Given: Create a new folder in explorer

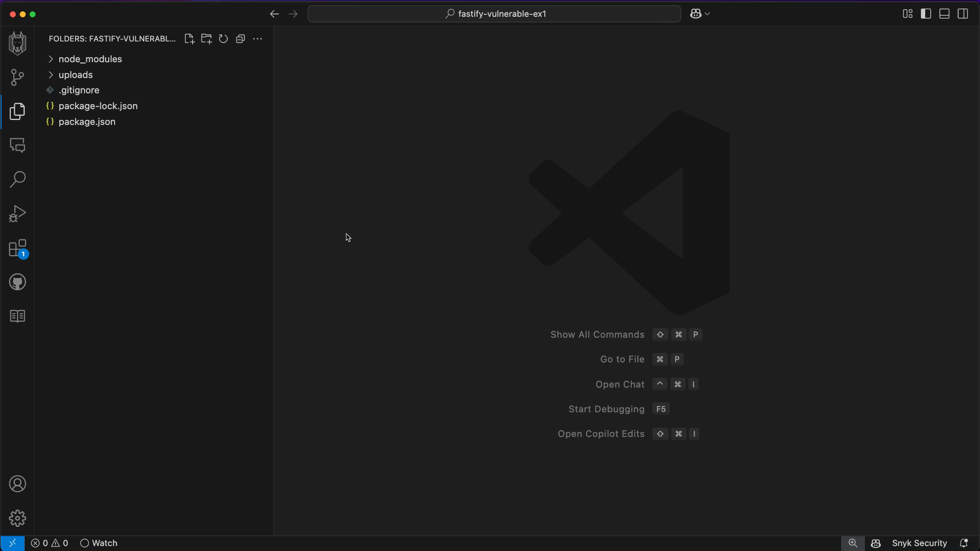Looking at the screenshot, I should tap(206, 39).
